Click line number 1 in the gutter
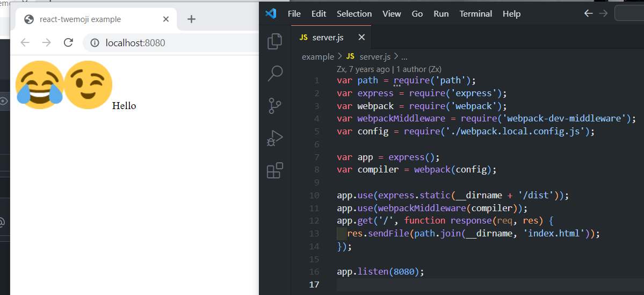Image resolution: width=644 pixels, height=295 pixels. click(x=317, y=81)
